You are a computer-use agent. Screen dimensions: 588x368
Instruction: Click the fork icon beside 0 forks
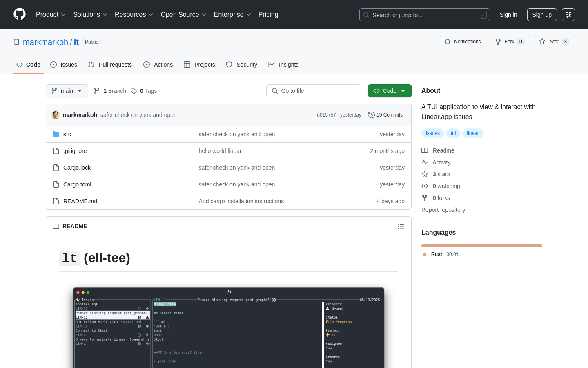pyautogui.click(x=425, y=198)
